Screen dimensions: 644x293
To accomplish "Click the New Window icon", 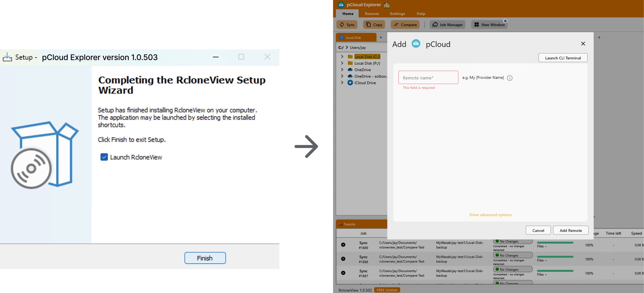I will tap(477, 24).
